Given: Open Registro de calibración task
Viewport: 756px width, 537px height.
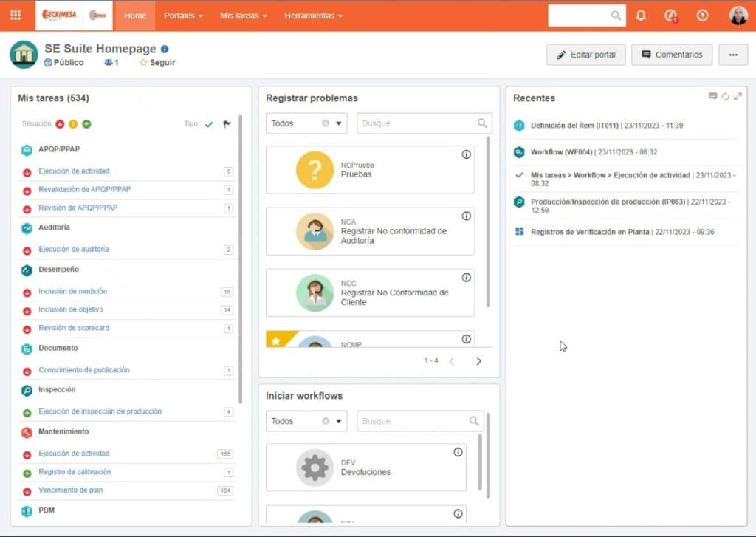Looking at the screenshot, I should coord(75,471).
